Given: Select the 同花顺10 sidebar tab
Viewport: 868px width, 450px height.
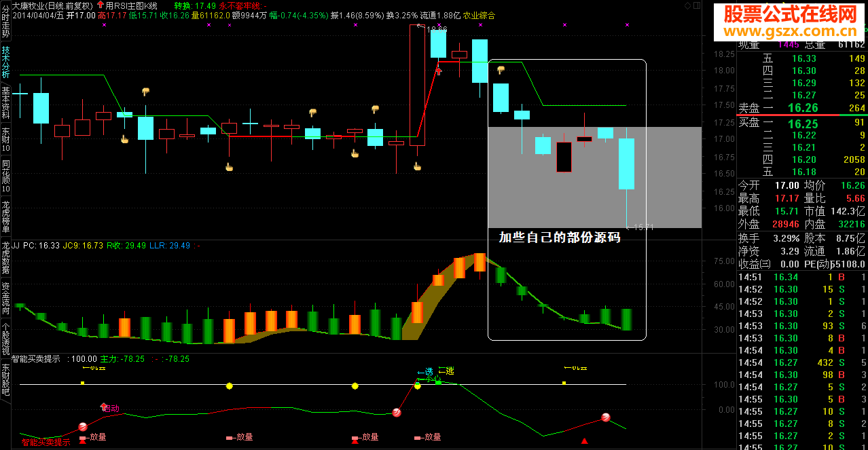Looking at the screenshot, I should tap(5, 175).
